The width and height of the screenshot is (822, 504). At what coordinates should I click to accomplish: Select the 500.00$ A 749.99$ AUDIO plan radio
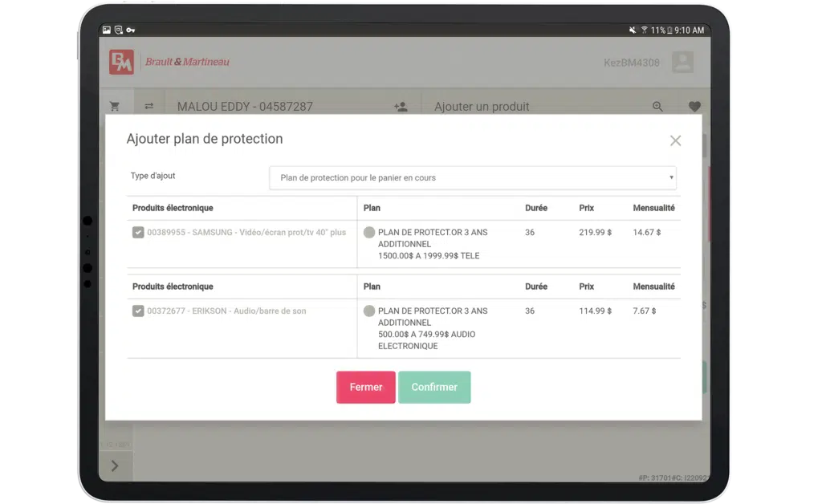point(369,311)
